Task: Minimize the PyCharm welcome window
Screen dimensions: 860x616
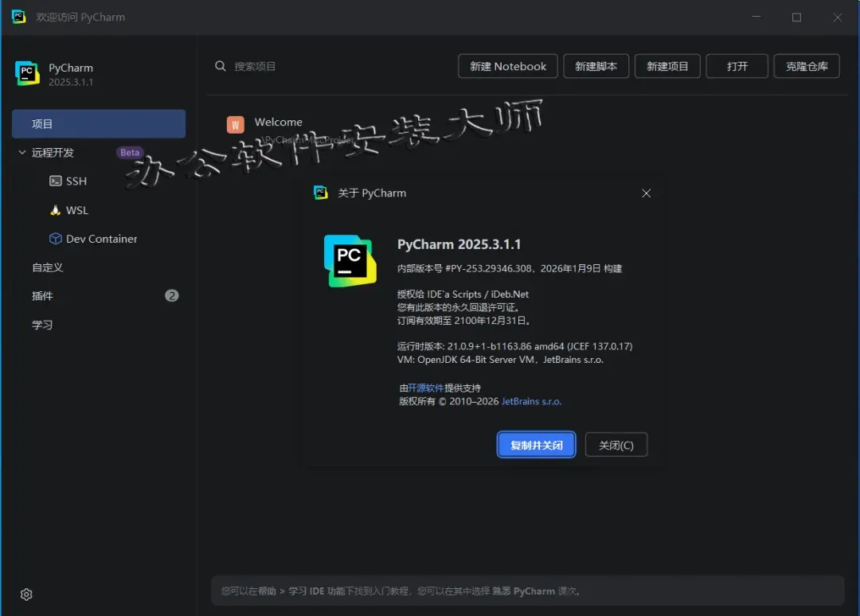Action: point(756,17)
